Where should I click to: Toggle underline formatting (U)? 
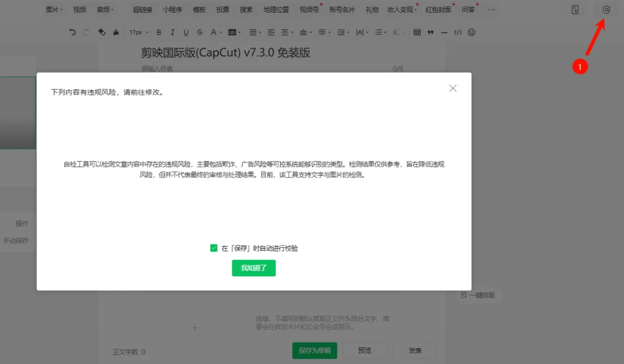tap(186, 32)
